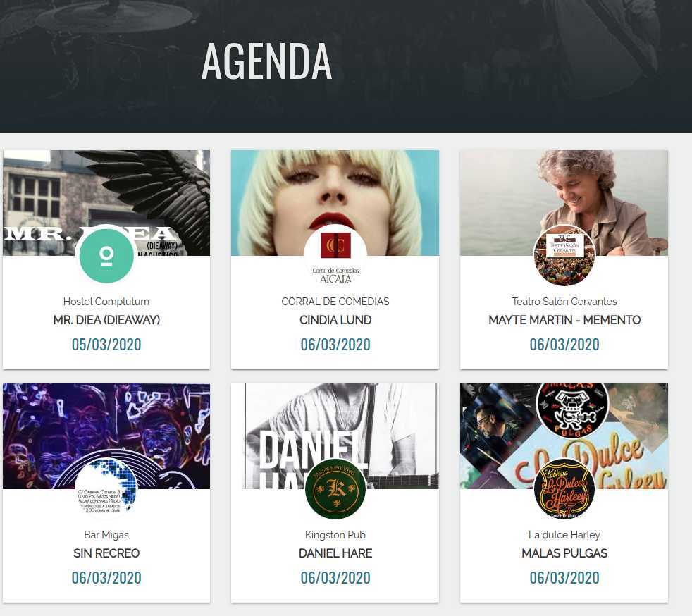Click the 05/03/2020 date on Mr. Diea card
The height and width of the screenshot is (616, 692).
point(106,344)
